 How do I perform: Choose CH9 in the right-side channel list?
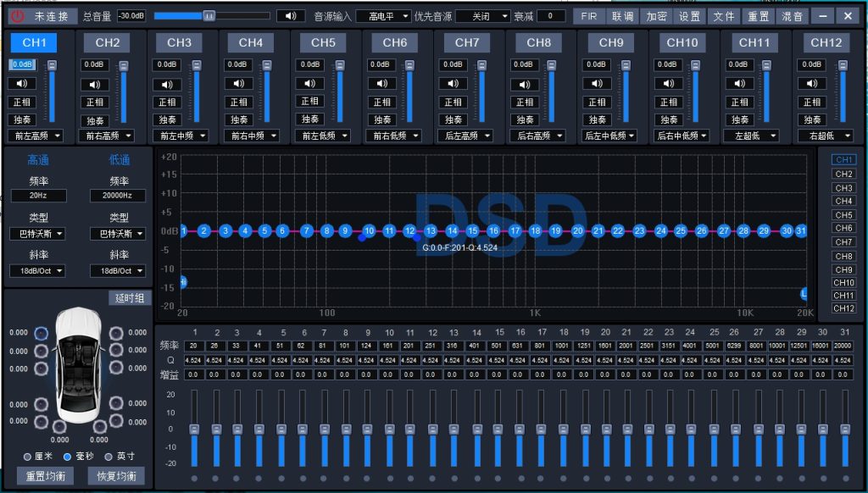[x=843, y=270]
